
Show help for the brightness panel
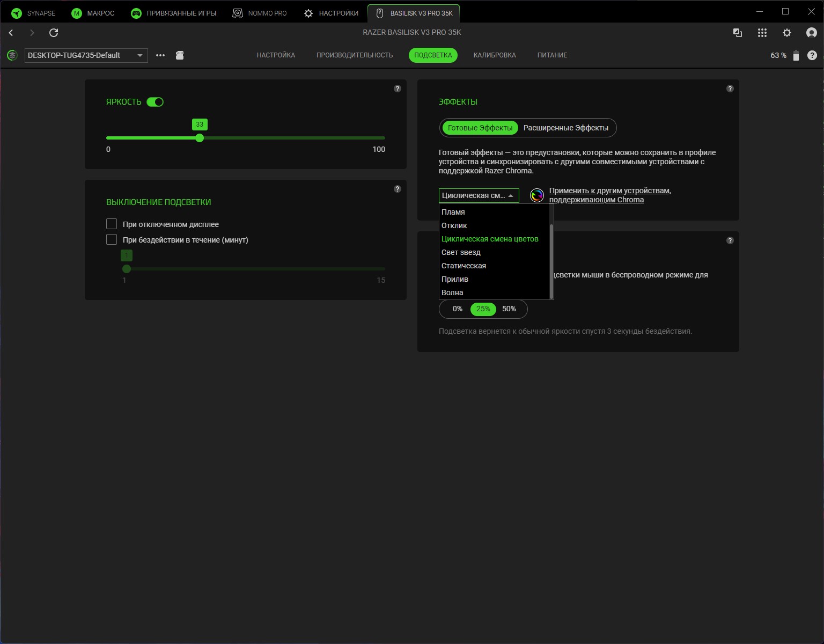(398, 89)
